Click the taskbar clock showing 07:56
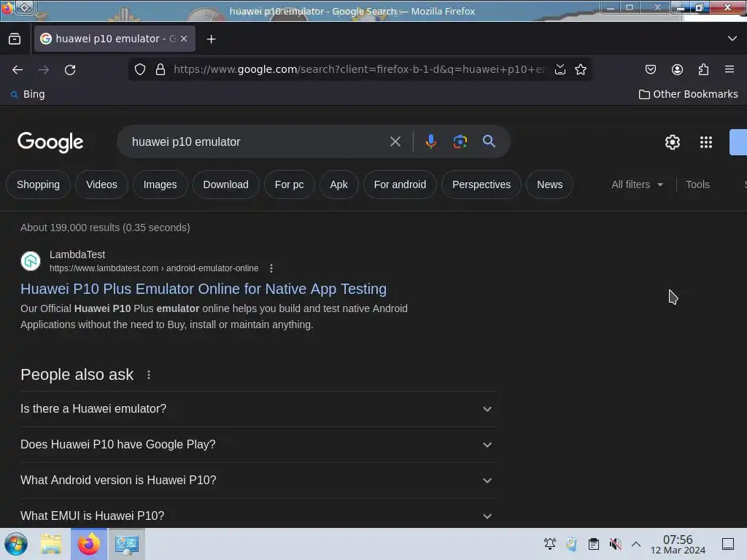 pos(678,545)
